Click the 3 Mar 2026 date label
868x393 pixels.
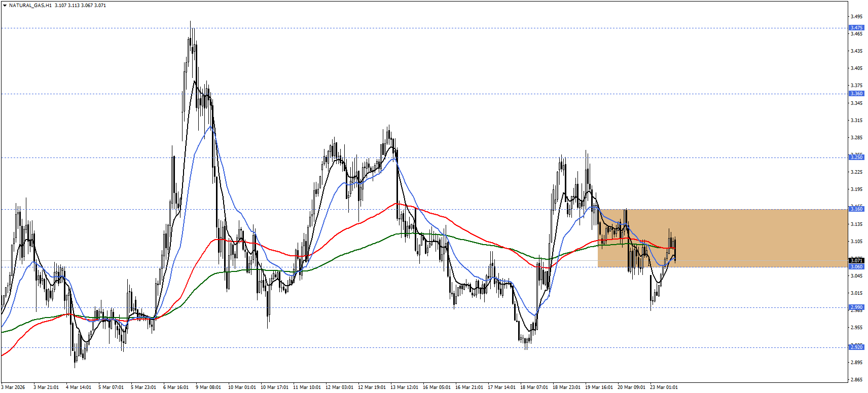[x=13, y=387]
